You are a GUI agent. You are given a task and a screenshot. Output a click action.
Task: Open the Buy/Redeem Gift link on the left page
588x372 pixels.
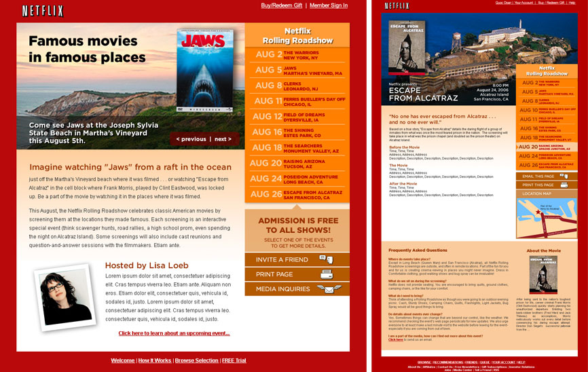[x=282, y=5]
